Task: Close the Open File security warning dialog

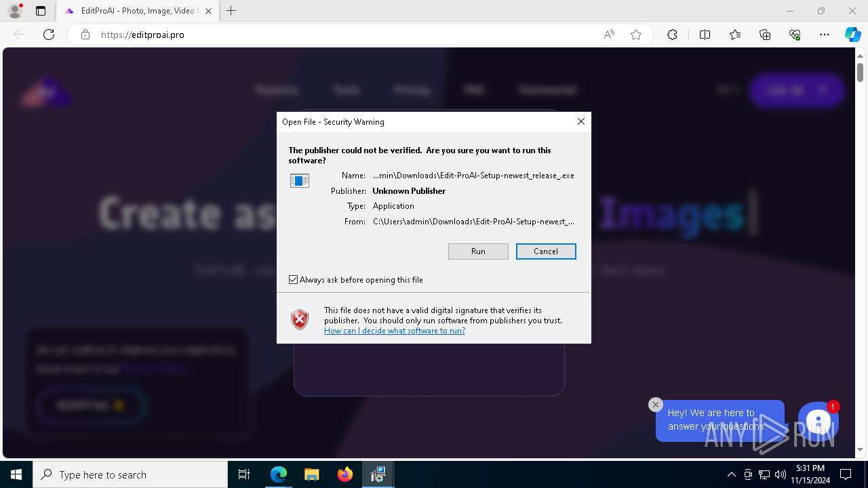Action: pos(580,121)
